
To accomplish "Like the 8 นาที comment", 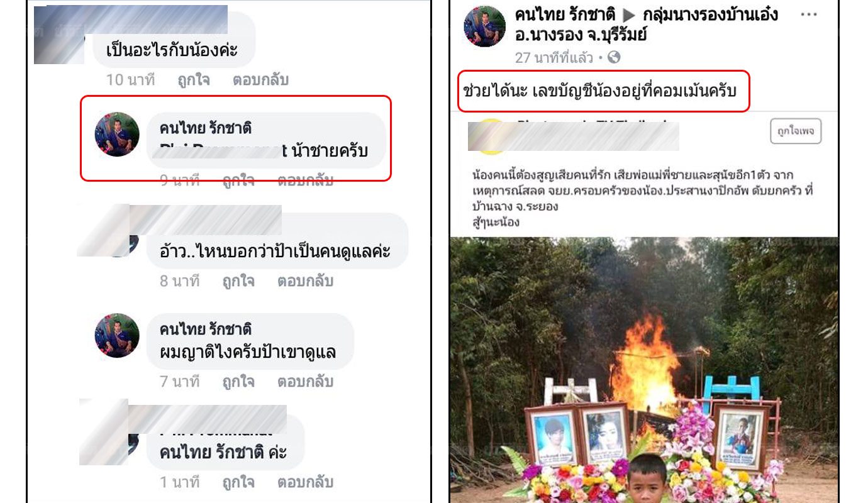I will tap(238, 281).
